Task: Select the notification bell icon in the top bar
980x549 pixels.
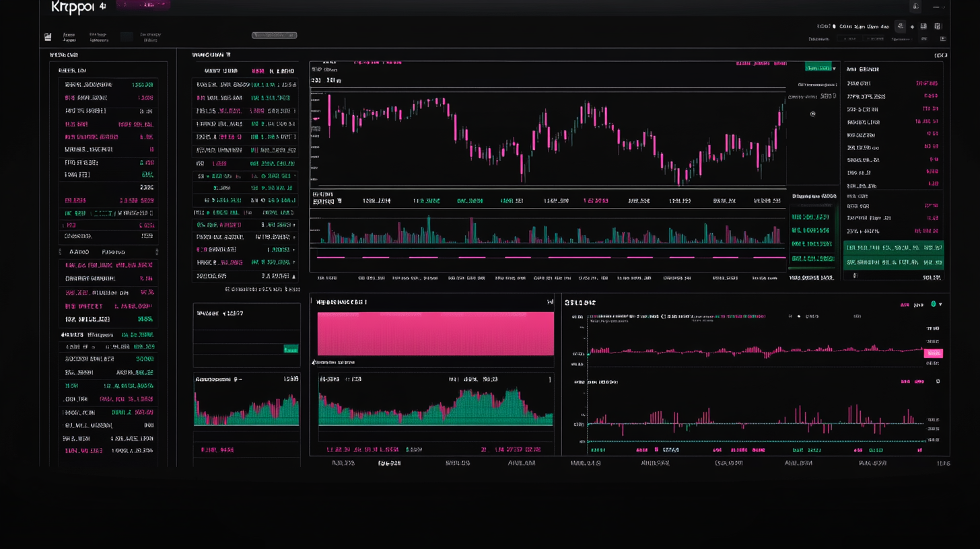Action: pos(915,6)
